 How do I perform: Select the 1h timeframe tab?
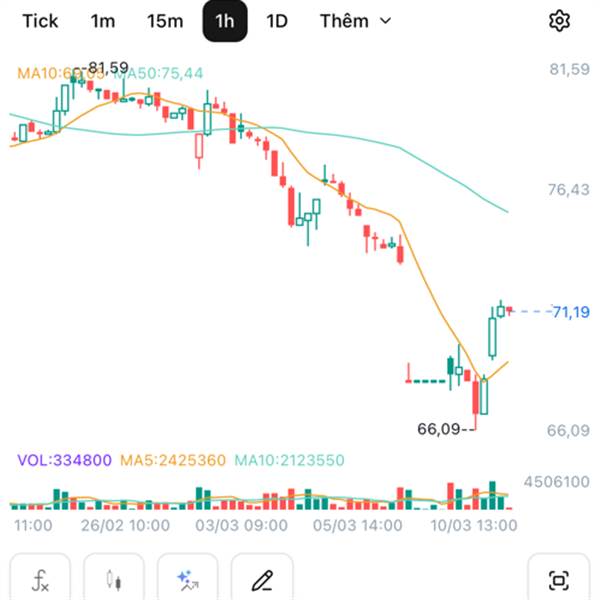pyautogui.click(x=225, y=21)
